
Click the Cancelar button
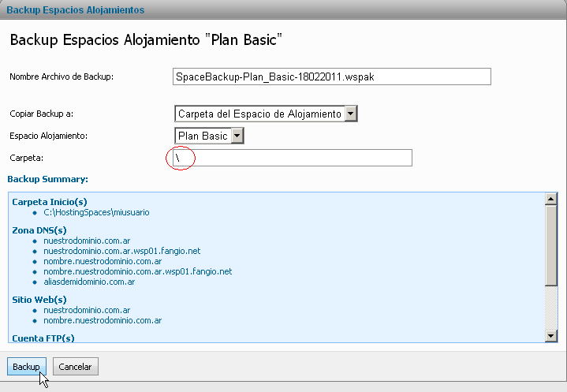75,366
